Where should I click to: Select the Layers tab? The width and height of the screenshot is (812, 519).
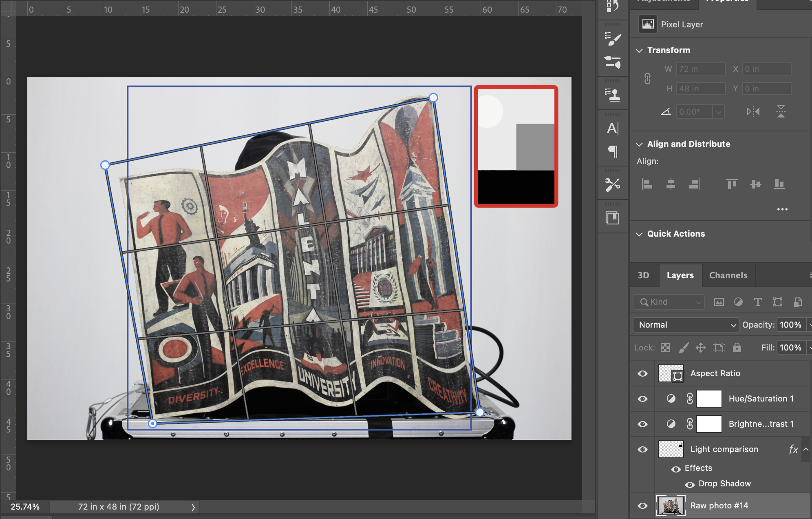pos(680,275)
